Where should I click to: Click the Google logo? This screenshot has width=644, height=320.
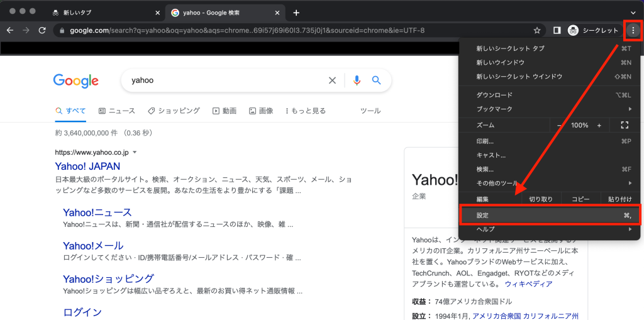click(x=76, y=81)
